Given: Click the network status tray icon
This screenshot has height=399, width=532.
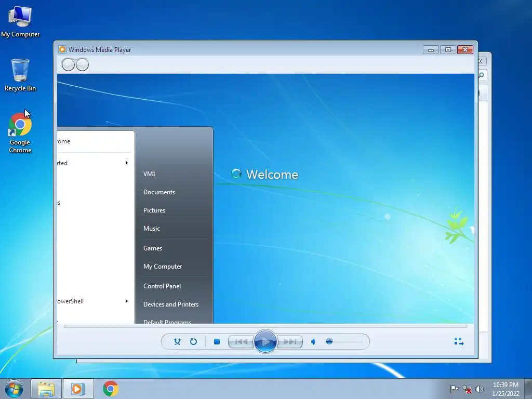Looking at the screenshot, I should coord(467,389).
